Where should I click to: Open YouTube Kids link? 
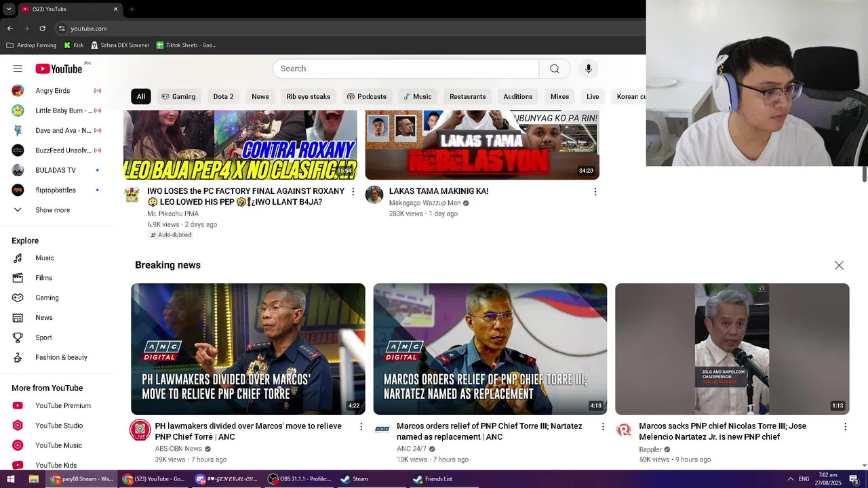click(x=56, y=465)
